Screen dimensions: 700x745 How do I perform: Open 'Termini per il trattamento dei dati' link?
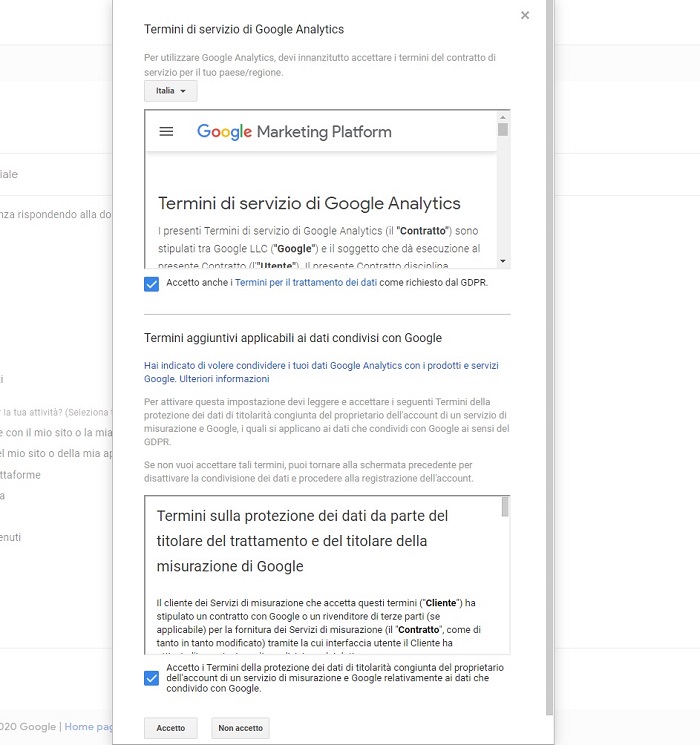point(306,283)
